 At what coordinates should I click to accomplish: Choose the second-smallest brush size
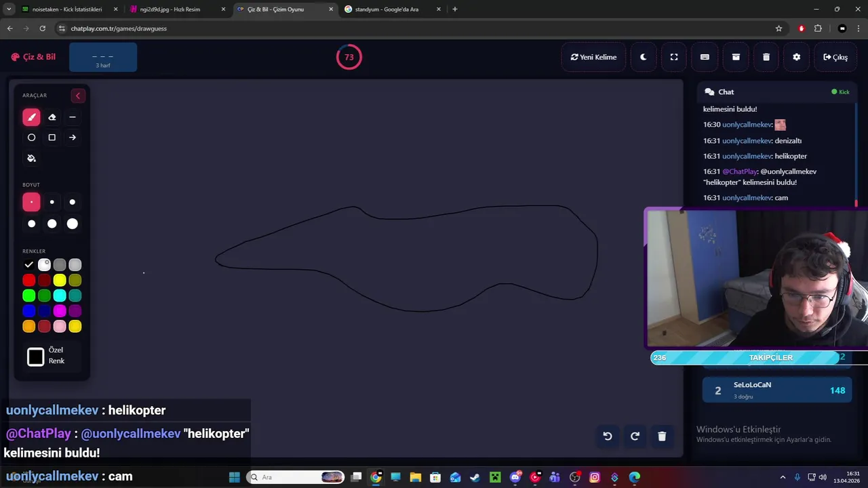click(x=52, y=202)
